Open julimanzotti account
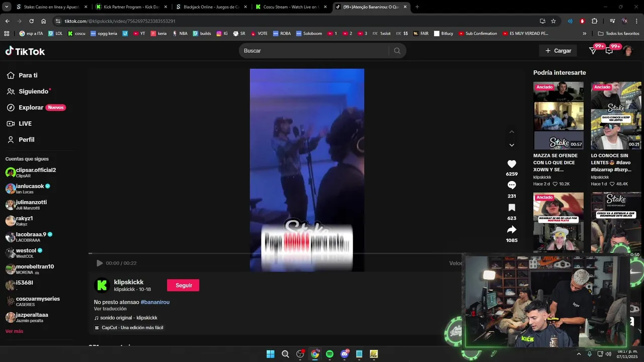The width and height of the screenshot is (644, 362). pos(26,205)
